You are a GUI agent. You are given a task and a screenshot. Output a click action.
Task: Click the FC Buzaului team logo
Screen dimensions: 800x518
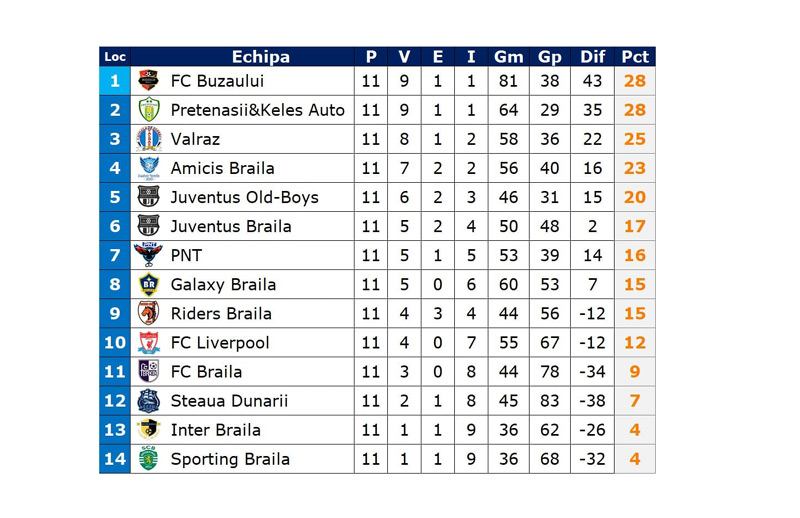148,81
